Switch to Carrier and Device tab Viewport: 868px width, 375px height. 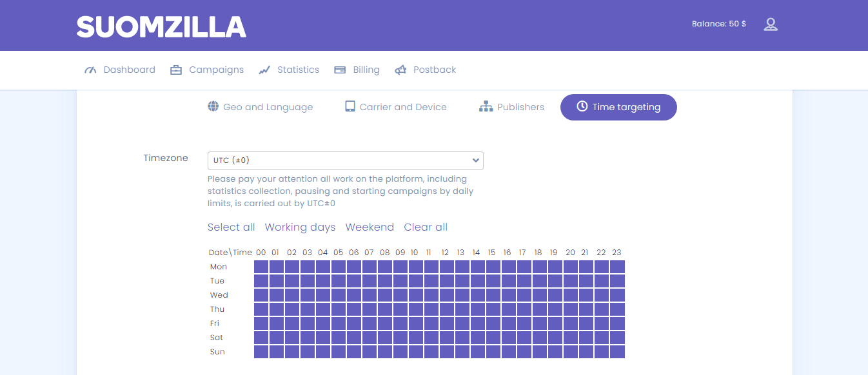(396, 107)
